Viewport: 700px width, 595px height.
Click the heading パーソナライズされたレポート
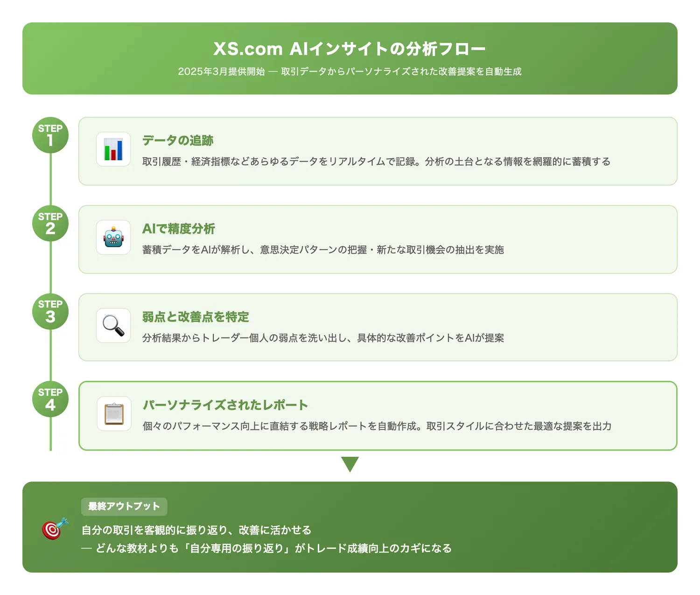click(x=225, y=405)
